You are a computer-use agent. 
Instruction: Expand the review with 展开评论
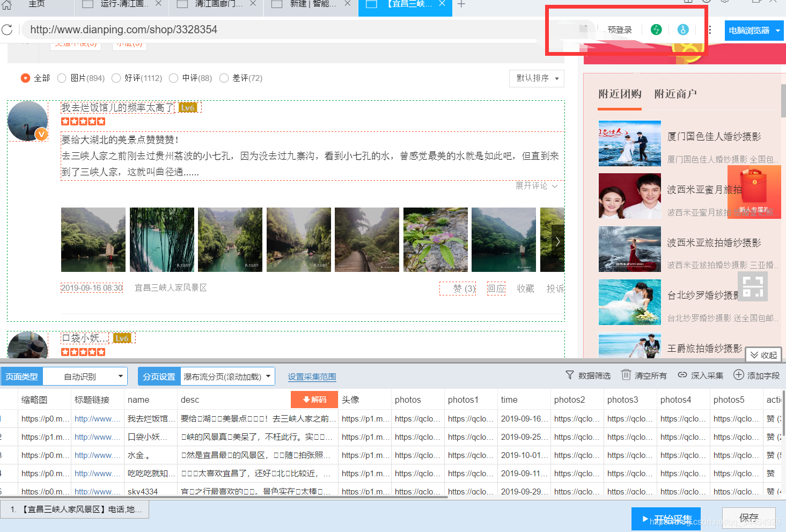pyautogui.click(x=537, y=186)
